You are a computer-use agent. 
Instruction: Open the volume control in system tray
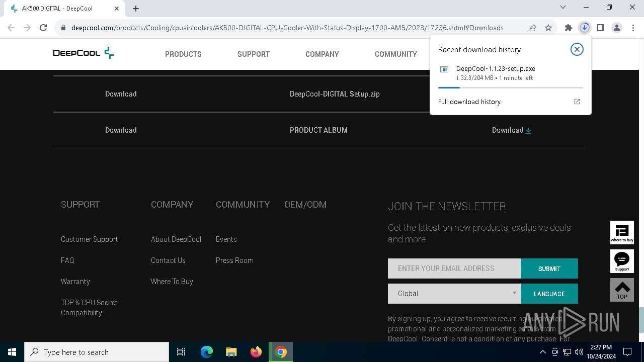579,352
